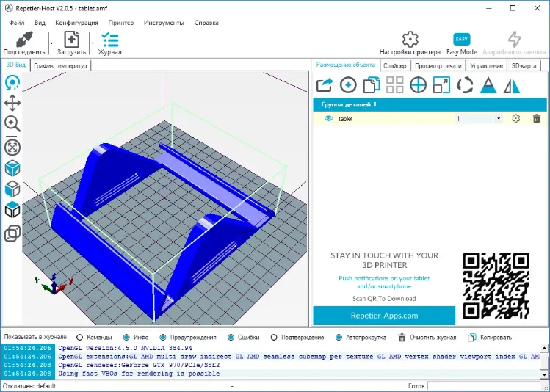Click Очистить журнал to clear log
This screenshot has width=550, height=392.
[427, 337]
